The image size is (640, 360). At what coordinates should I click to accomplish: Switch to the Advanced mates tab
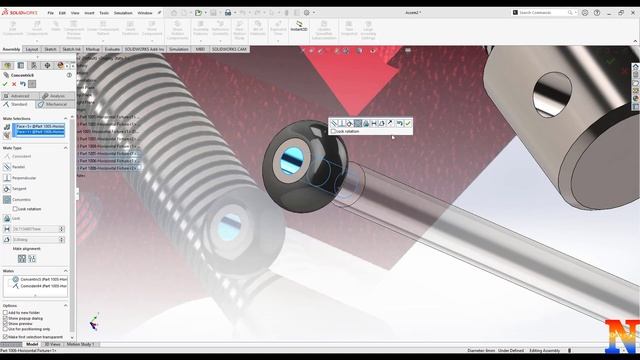20,96
